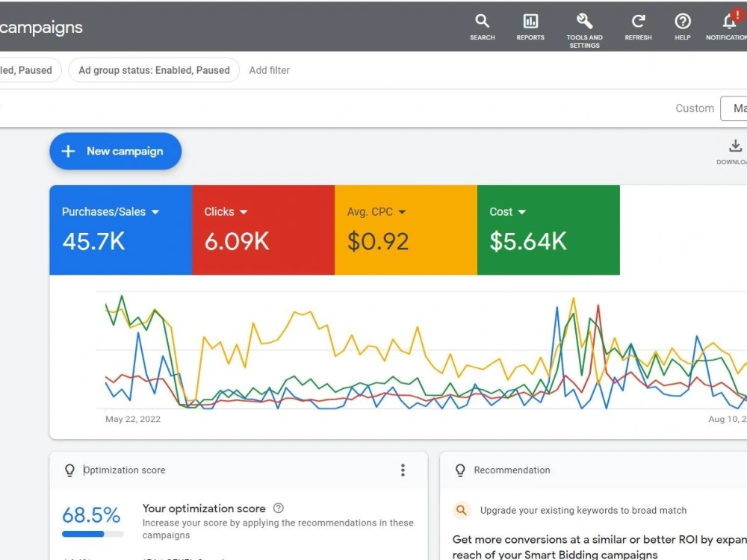Viewport: 747px width, 560px height.
Task: Click the plus icon in New campaign
Action: 68,152
